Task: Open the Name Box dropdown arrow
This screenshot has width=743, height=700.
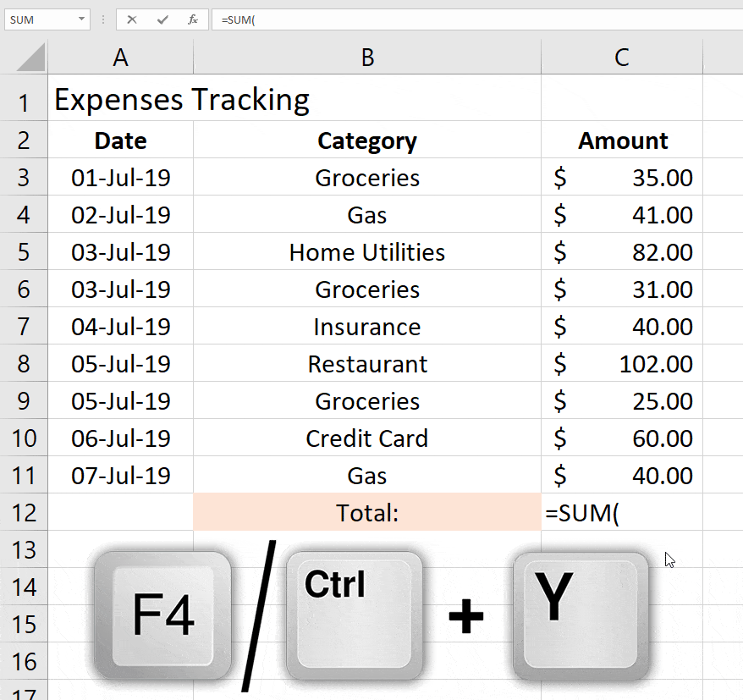Action: [80, 19]
